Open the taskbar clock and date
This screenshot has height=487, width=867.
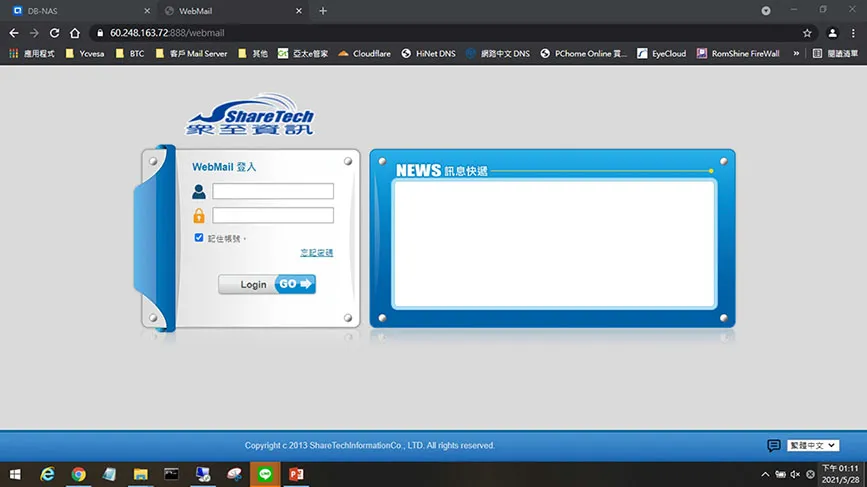pos(840,474)
